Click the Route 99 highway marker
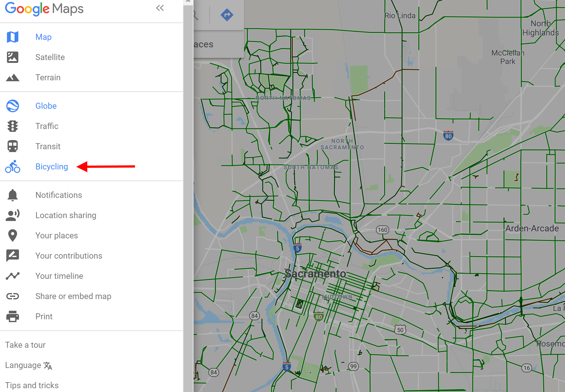The image size is (565, 392). point(353,366)
